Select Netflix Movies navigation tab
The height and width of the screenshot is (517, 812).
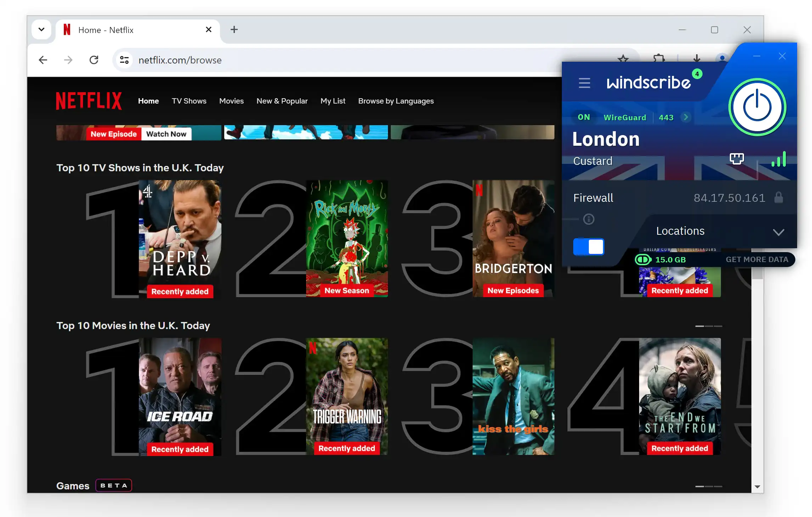(231, 101)
